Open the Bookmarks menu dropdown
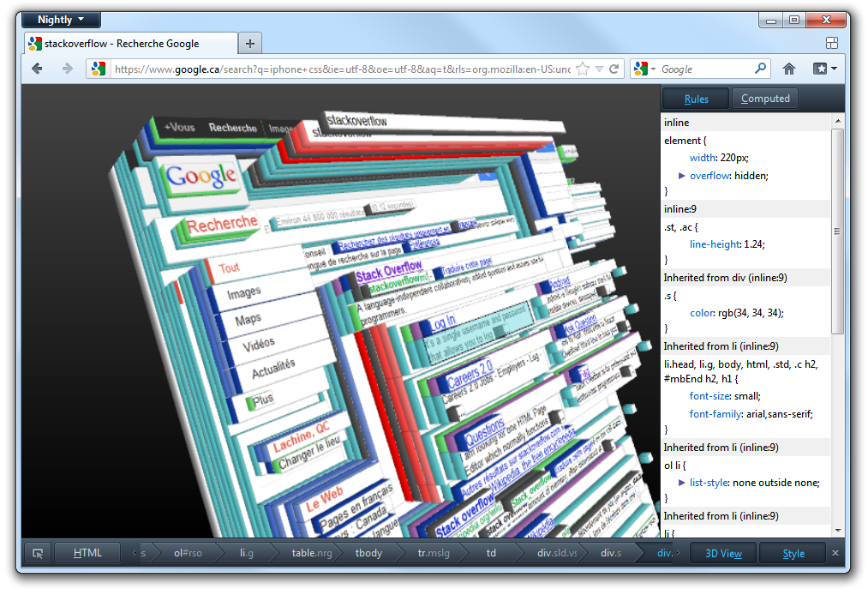The width and height of the screenshot is (868, 589). point(824,69)
